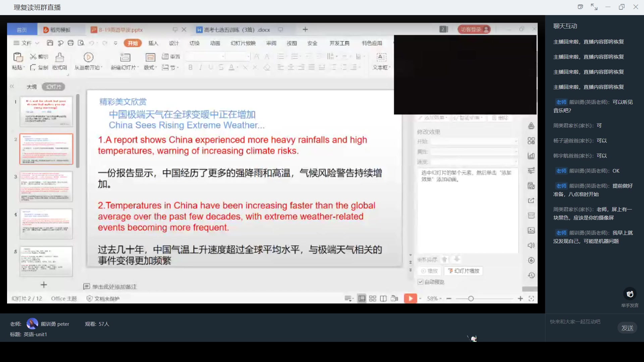This screenshot has height=362, width=644.
Task: Open the font size combo box
Action: (238, 56)
